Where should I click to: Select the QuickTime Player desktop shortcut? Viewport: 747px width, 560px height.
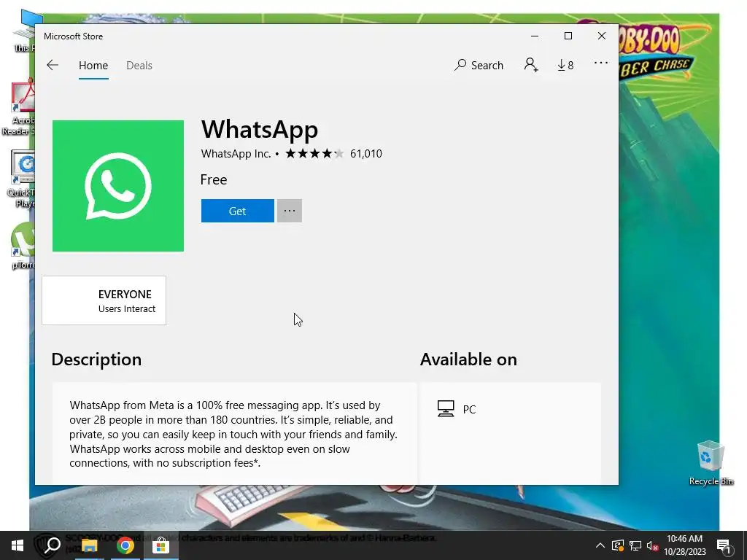coord(21,179)
